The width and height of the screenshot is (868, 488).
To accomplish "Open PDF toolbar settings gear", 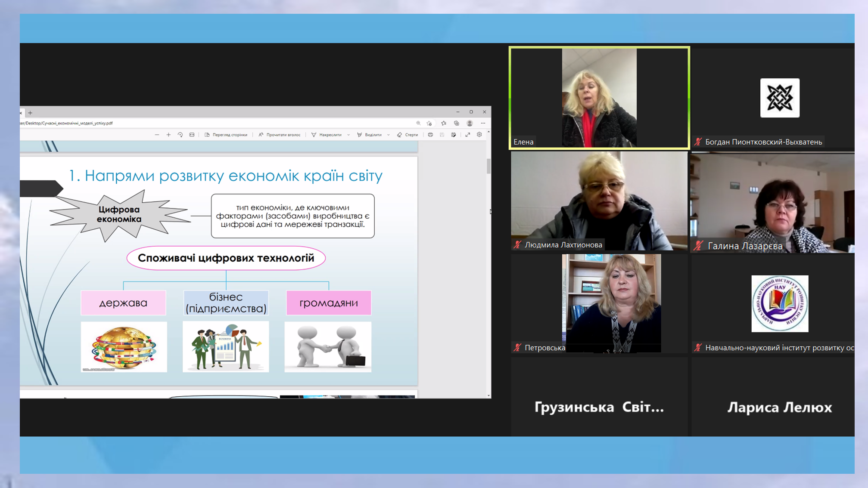I will tap(479, 135).
